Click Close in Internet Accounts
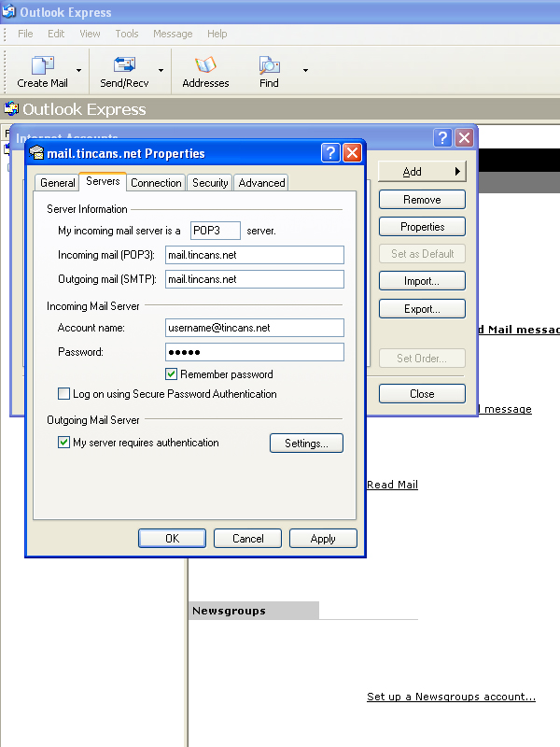This screenshot has height=747, width=560. (x=422, y=393)
